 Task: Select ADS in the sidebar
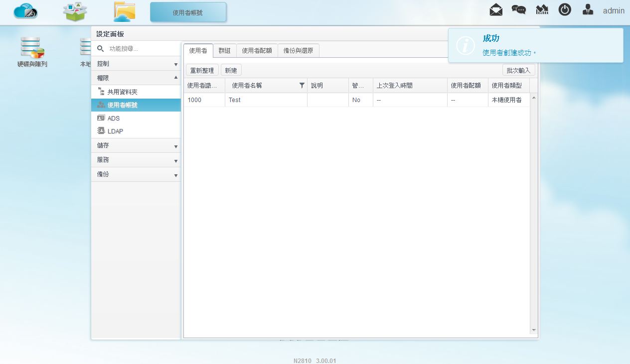[136, 118]
